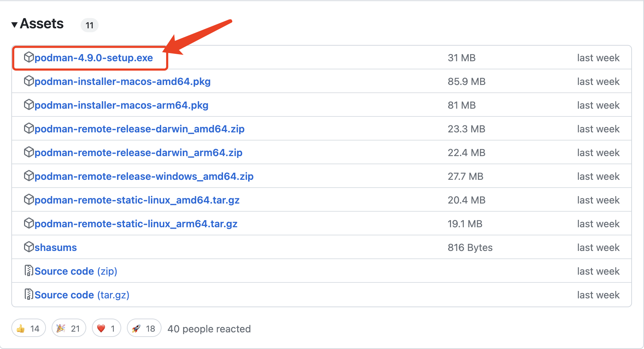Click the package icon beside podman-4.9.0-setup.exe

[x=29, y=57]
